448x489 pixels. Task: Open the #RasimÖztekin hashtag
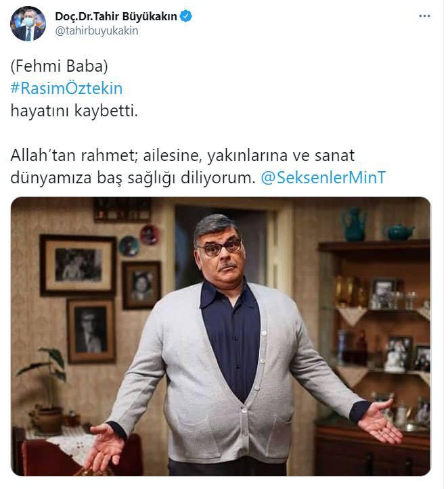(66, 88)
